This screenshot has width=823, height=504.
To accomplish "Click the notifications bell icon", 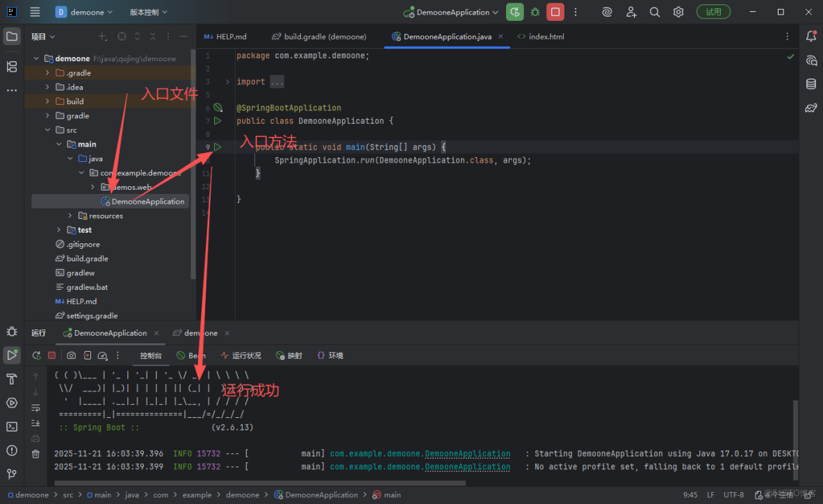I will point(810,35).
